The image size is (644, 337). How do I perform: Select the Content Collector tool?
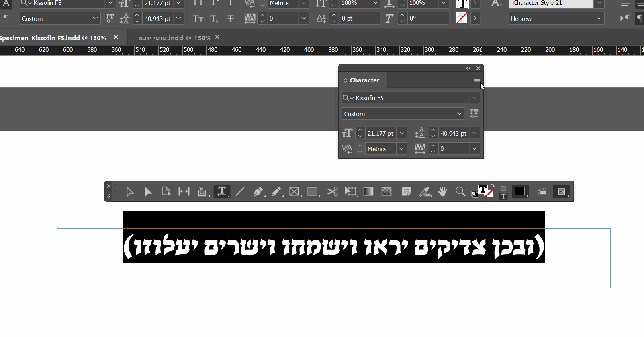pyautogui.click(x=202, y=191)
